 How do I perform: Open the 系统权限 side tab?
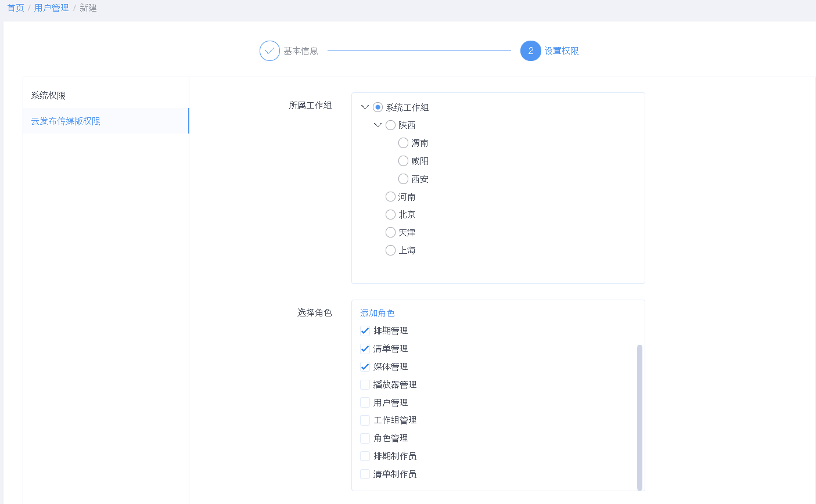pos(106,95)
